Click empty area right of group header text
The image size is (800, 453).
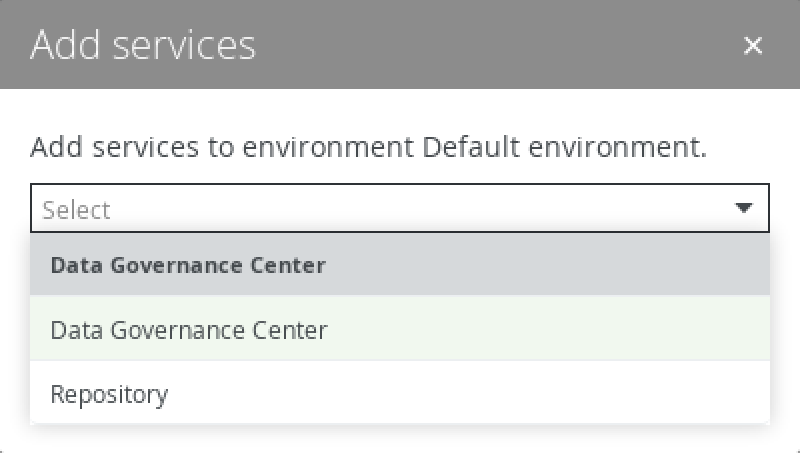550,265
